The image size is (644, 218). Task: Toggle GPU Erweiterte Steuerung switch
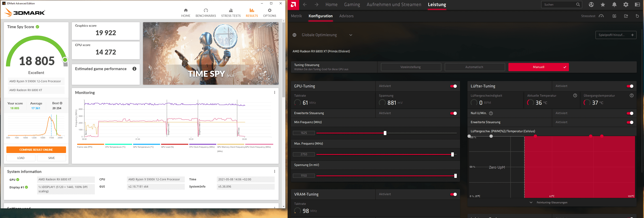(453, 113)
